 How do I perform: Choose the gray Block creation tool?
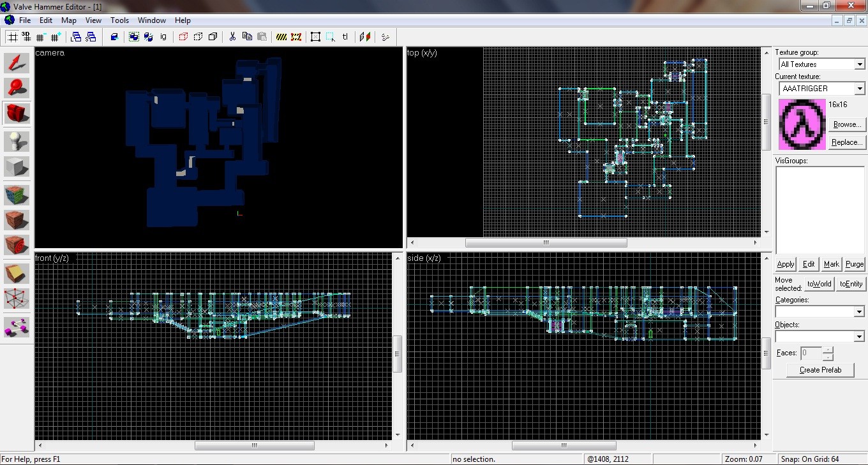(17, 167)
